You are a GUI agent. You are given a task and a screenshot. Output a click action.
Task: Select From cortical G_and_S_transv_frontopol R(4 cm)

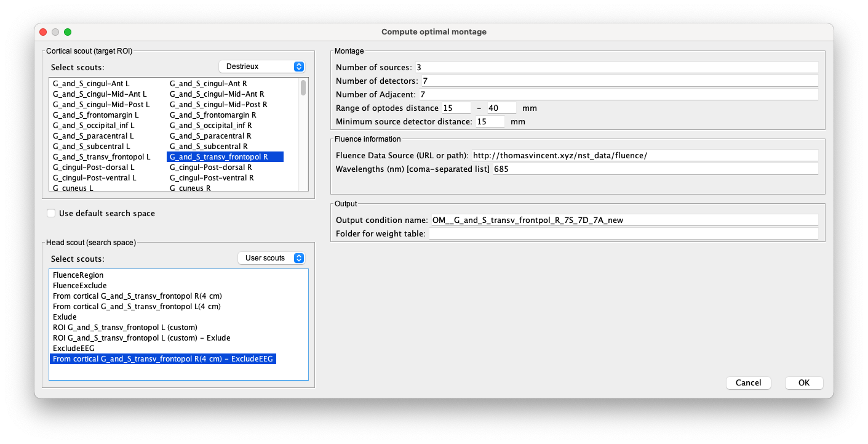click(137, 296)
